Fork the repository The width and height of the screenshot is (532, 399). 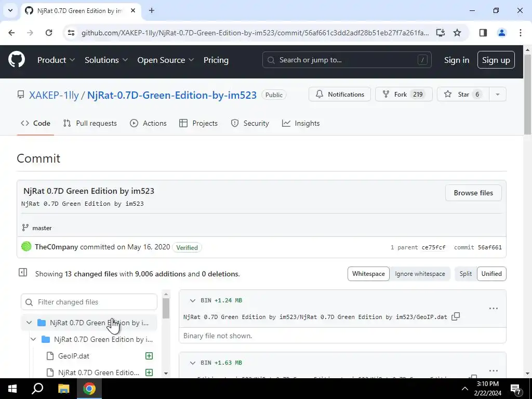tap(403, 95)
